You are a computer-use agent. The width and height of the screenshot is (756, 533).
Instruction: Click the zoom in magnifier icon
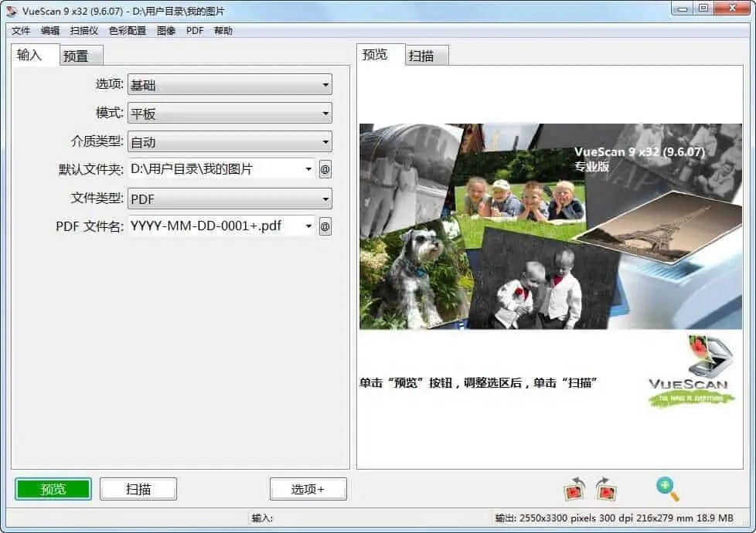tap(666, 488)
